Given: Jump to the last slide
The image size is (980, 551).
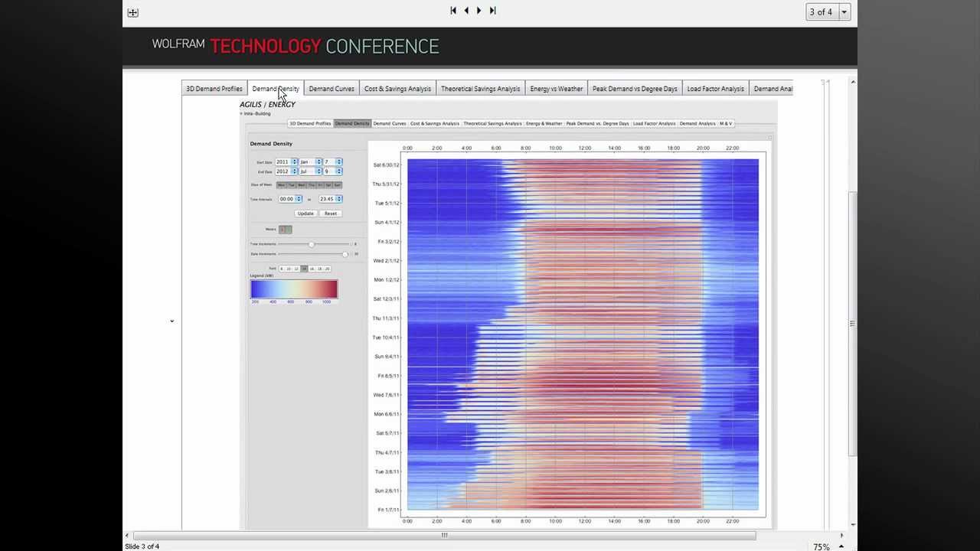Looking at the screenshot, I should [x=492, y=10].
